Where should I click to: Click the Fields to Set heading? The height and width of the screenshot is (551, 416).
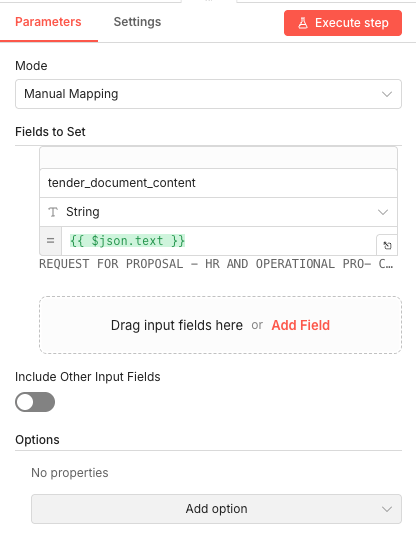[x=50, y=132]
